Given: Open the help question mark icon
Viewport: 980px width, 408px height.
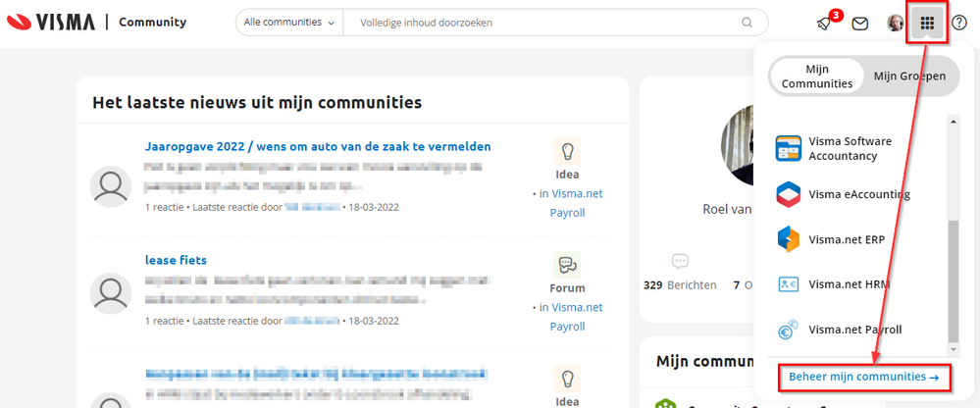Looking at the screenshot, I should tap(958, 24).
